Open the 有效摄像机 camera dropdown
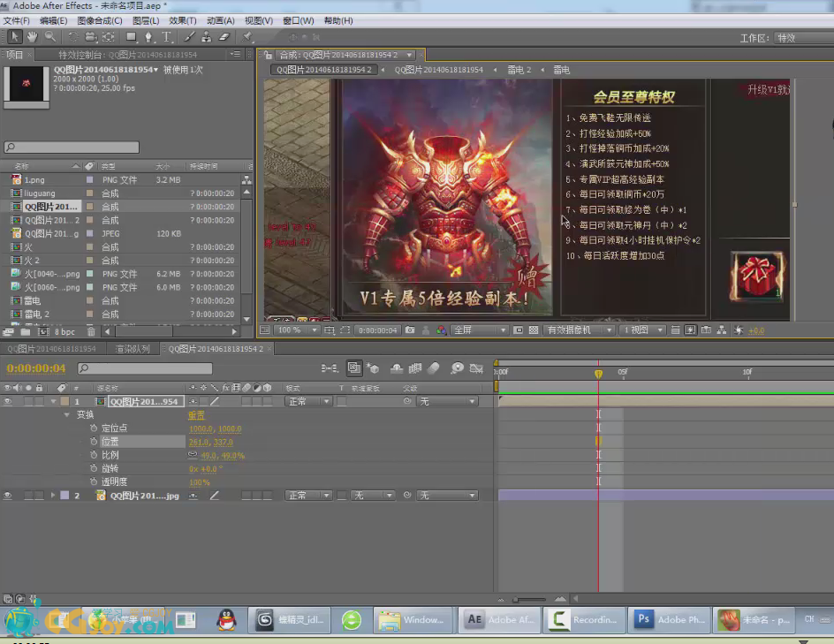This screenshot has width=834, height=644. click(x=579, y=330)
